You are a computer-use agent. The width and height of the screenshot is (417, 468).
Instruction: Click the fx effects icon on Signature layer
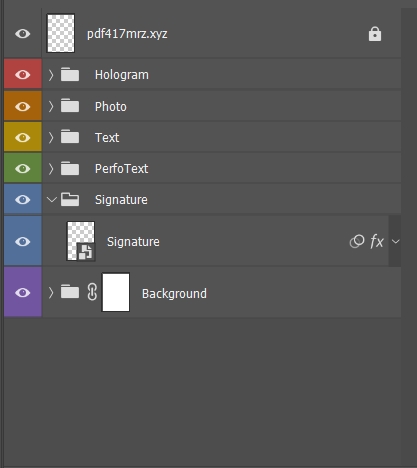click(377, 241)
